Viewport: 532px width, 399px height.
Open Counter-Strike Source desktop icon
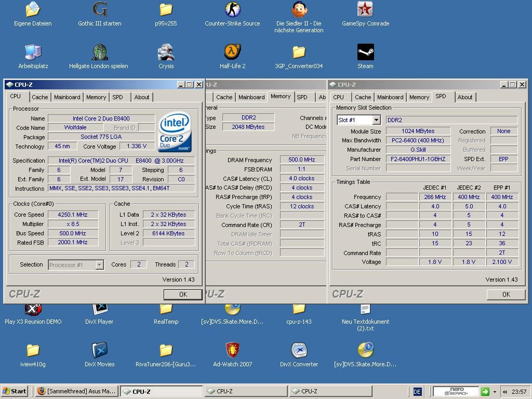click(x=232, y=10)
